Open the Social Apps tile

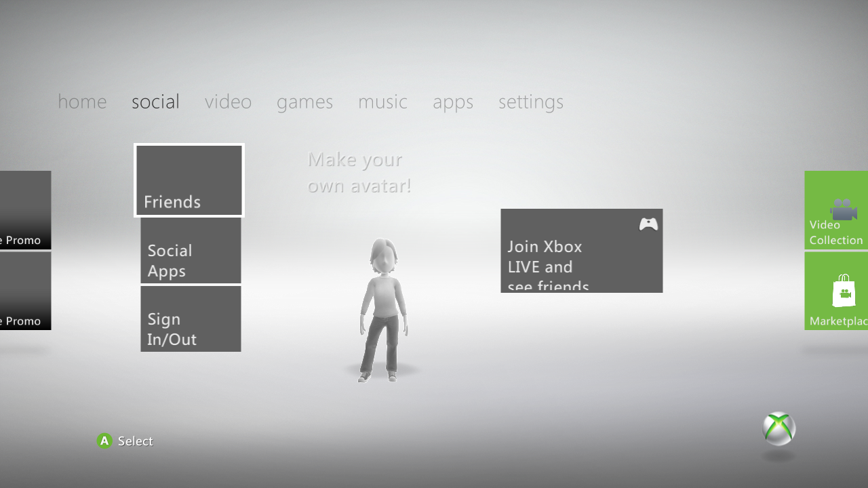coord(191,251)
